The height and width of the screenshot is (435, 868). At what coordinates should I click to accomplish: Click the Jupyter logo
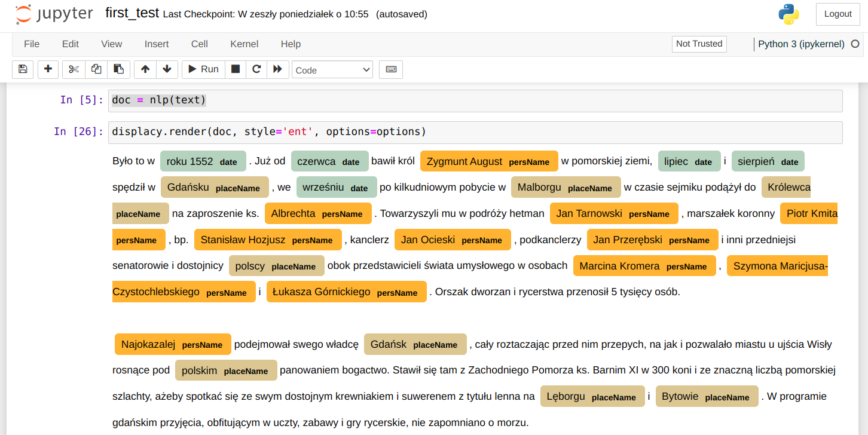[53, 14]
